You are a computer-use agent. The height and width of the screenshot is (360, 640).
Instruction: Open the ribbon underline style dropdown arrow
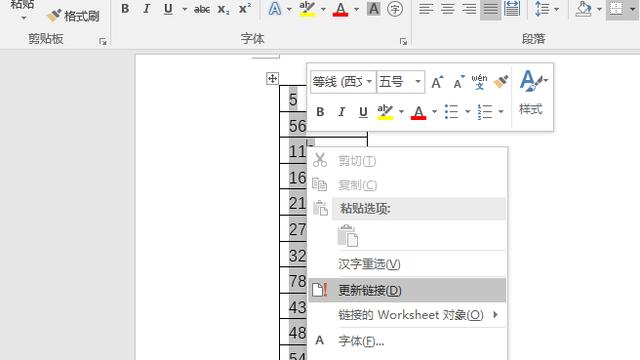click(184, 9)
